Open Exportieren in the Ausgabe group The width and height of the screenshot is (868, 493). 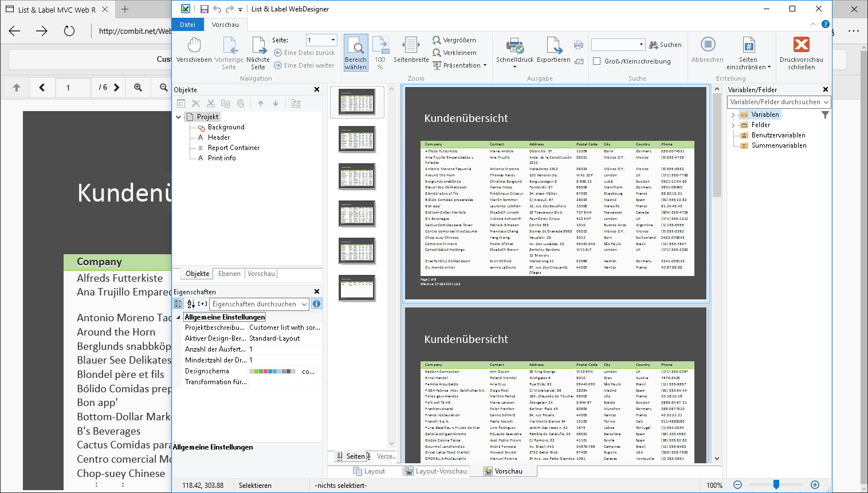pos(553,50)
